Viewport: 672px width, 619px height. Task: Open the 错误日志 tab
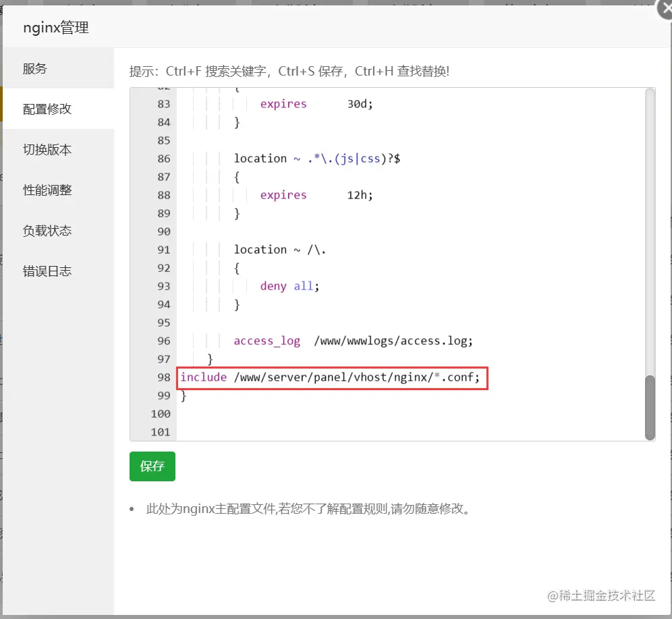point(58,271)
